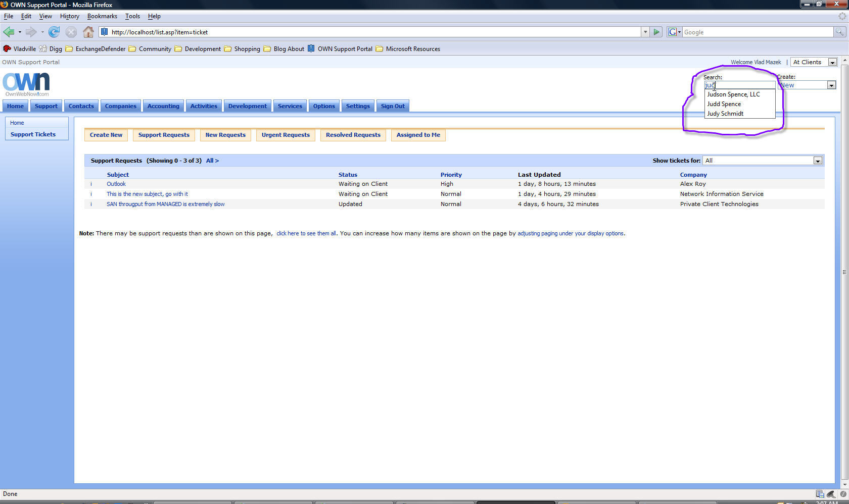849x504 pixels.
Task: Click the browser Back arrow button
Action: tap(9, 32)
